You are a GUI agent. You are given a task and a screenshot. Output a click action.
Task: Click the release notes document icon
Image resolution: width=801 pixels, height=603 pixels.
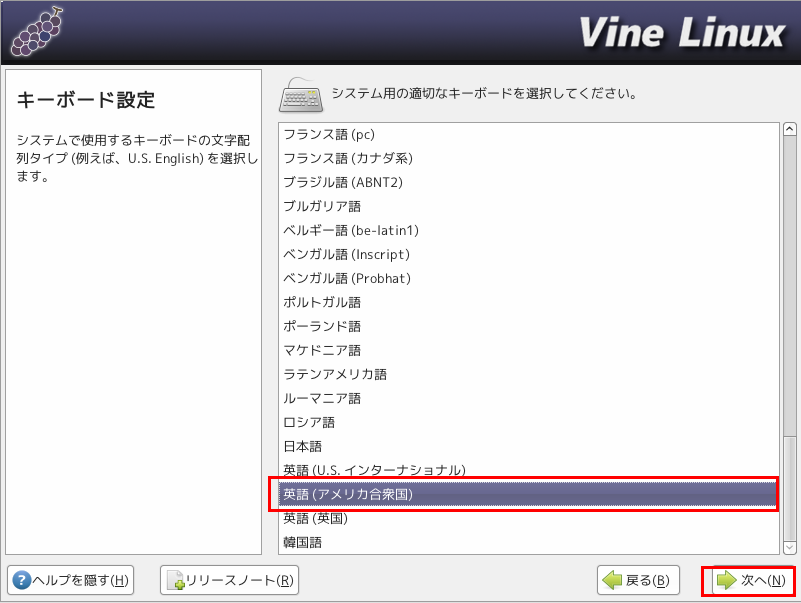(x=175, y=580)
